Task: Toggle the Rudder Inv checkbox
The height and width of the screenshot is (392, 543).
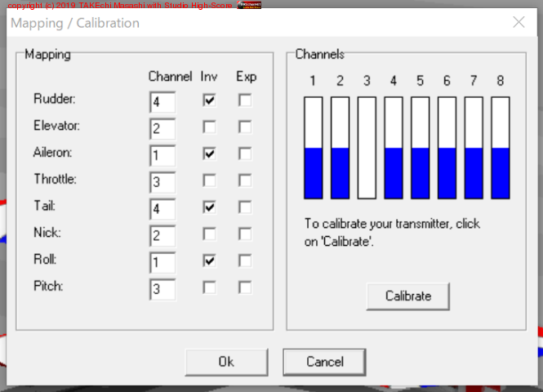Action: point(210,100)
